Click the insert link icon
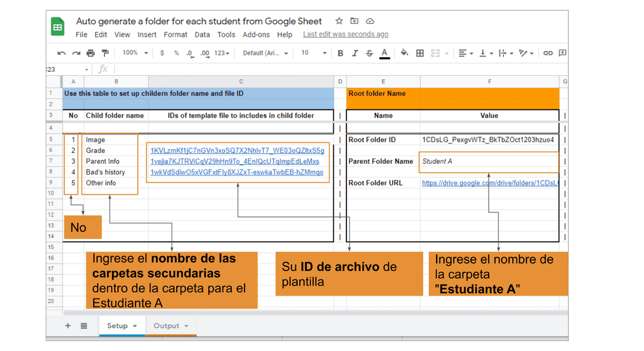 click(547, 53)
